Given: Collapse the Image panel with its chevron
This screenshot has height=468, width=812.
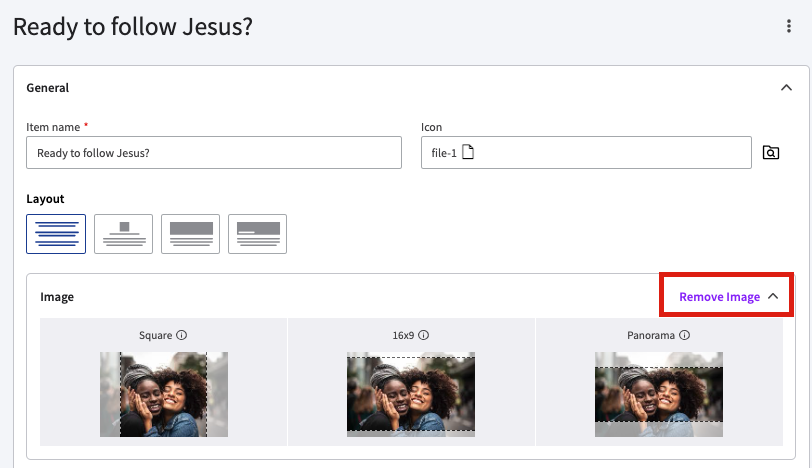Looking at the screenshot, I should point(773,297).
